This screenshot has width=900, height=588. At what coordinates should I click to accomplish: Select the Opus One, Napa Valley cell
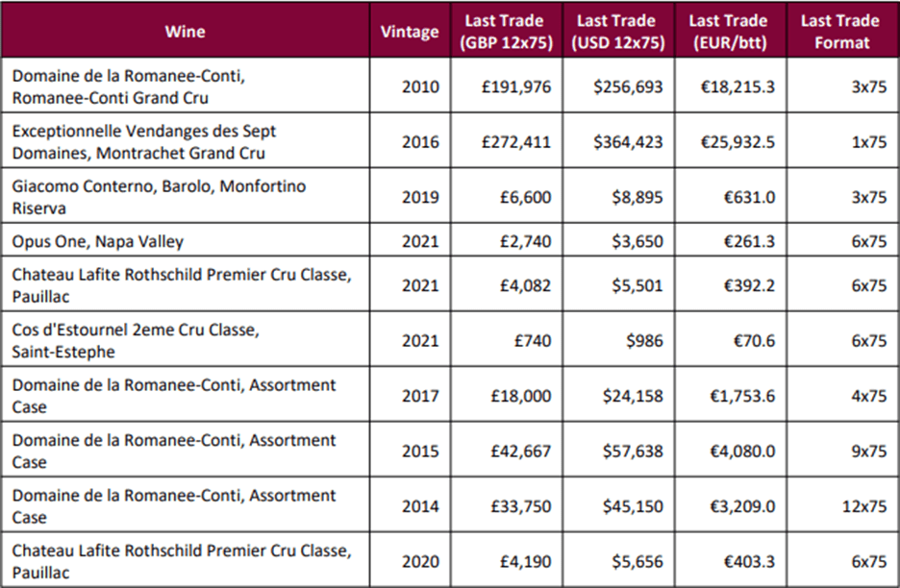tap(98, 241)
